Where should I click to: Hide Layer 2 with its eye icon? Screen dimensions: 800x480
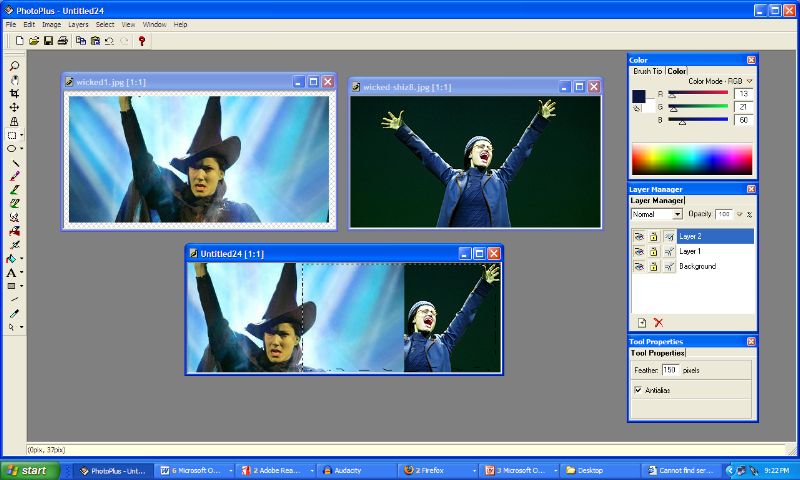click(639, 236)
